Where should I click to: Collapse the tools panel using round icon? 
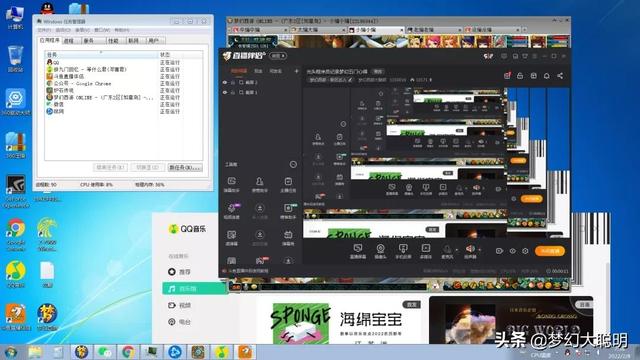tap(293, 164)
